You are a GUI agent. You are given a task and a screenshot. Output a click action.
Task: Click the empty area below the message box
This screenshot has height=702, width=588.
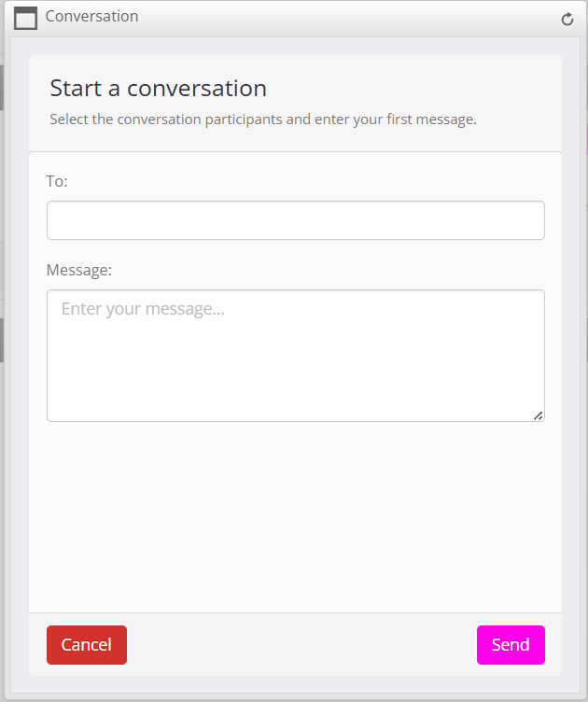295,513
